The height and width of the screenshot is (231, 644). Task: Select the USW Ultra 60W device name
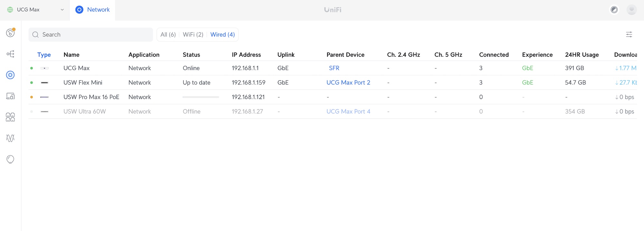(85, 111)
